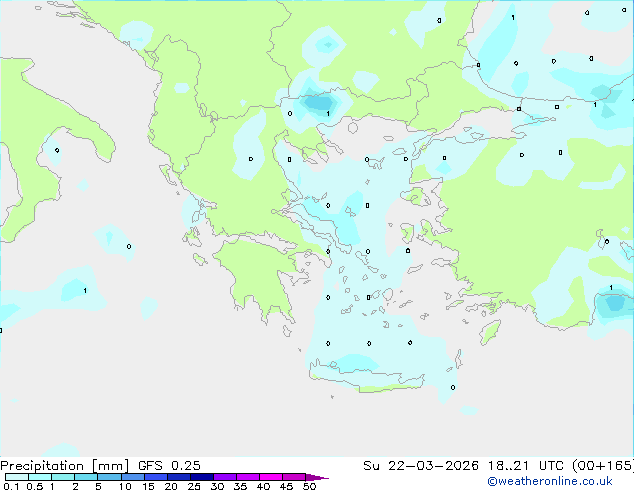The width and height of the screenshot is (634, 490).
Task: Pick legend swatch between 2 and 5
Action: click(86, 477)
